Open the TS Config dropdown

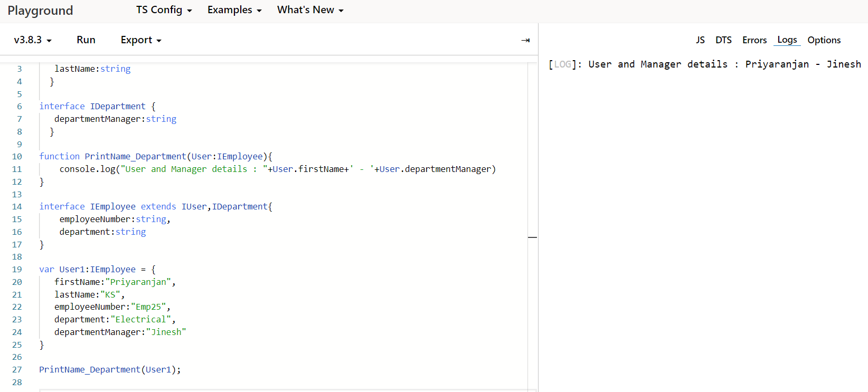164,10
